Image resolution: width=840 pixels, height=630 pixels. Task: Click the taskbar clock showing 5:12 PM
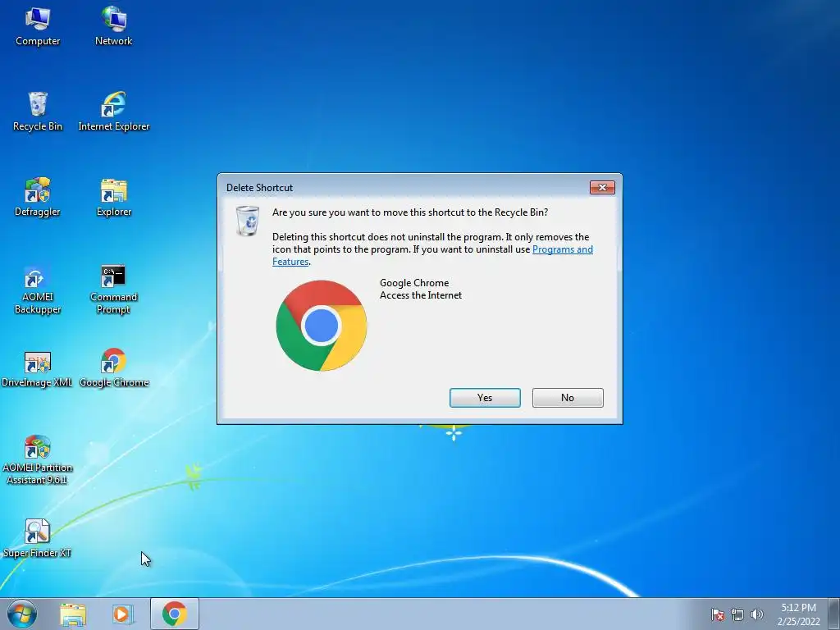point(798,614)
